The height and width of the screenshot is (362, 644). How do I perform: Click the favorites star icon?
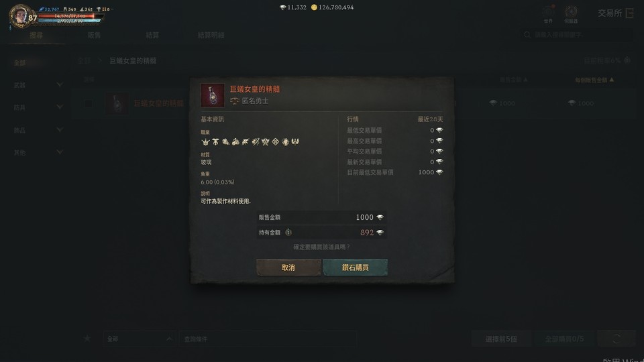tap(87, 338)
